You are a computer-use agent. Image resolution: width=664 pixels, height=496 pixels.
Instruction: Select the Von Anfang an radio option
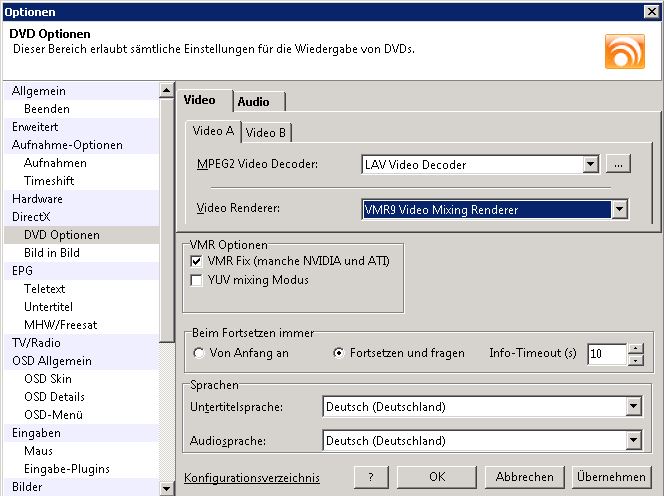coord(200,353)
